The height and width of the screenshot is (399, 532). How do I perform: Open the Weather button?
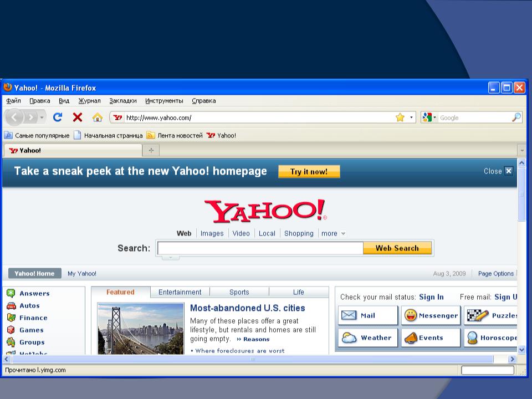[368, 337]
